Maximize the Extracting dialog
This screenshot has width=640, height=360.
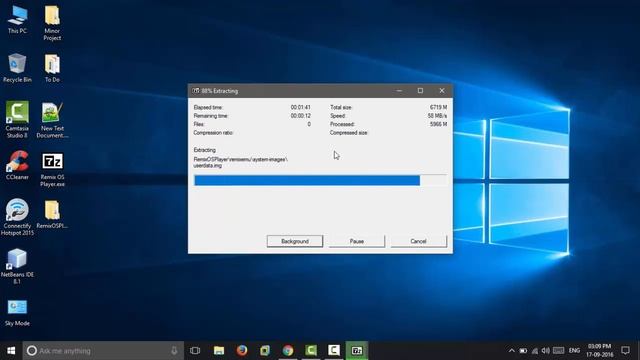click(x=420, y=91)
